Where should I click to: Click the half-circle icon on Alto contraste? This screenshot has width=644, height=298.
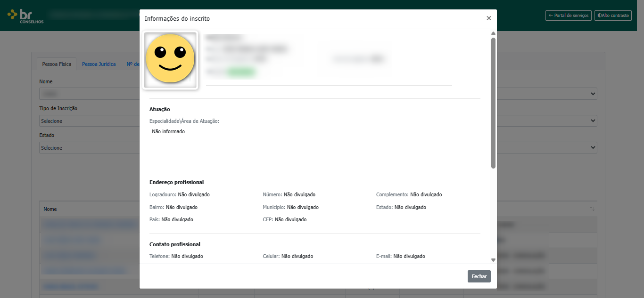[x=599, y=16]
